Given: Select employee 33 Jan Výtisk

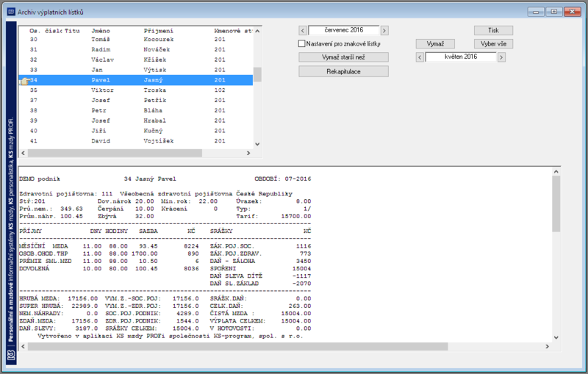Looking at the screenshot, I should pyautogui.click(x=136, y=70).
